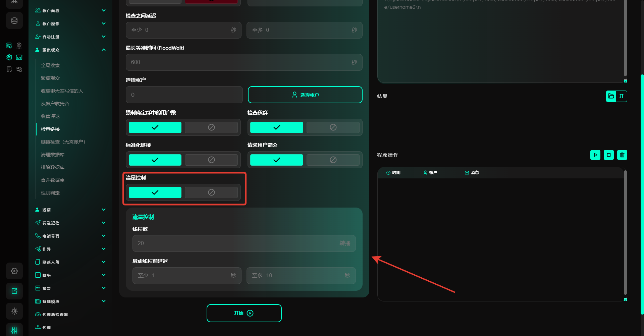
Task: Click the sliders icon at bottom left
Action: tap(14, 330)
